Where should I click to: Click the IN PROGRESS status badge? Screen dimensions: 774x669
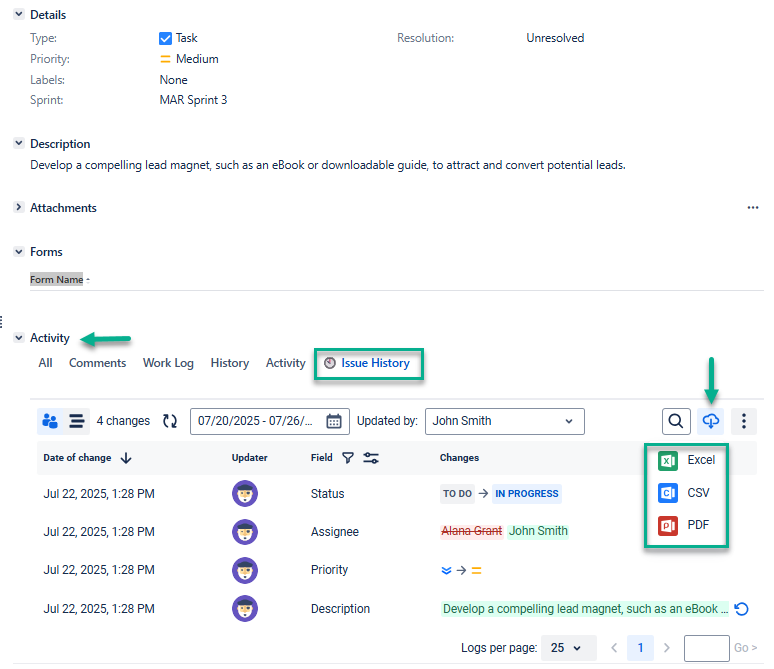coord(527,493)
